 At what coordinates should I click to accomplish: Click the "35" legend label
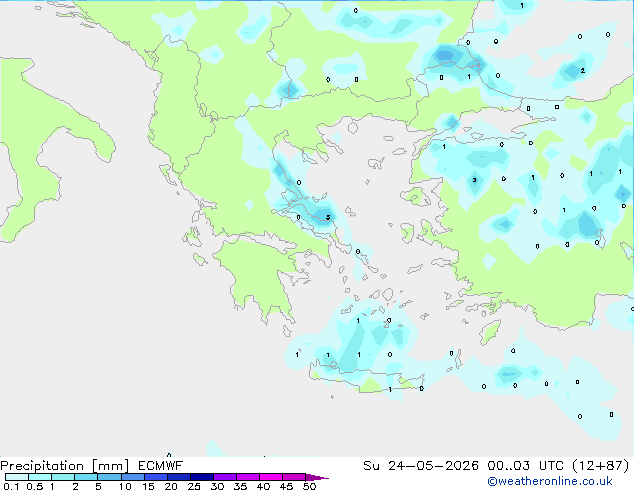coord(240,486)
